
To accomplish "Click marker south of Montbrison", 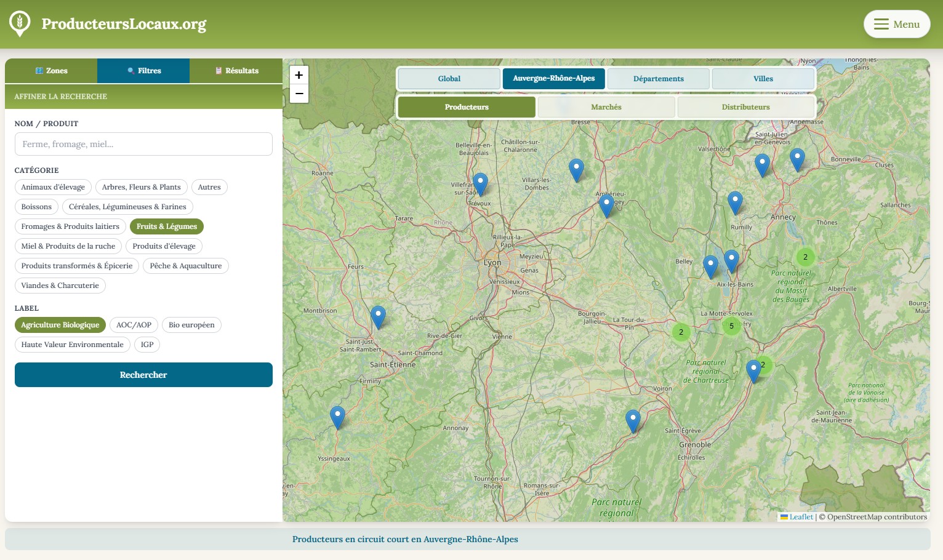I will 378,317.
